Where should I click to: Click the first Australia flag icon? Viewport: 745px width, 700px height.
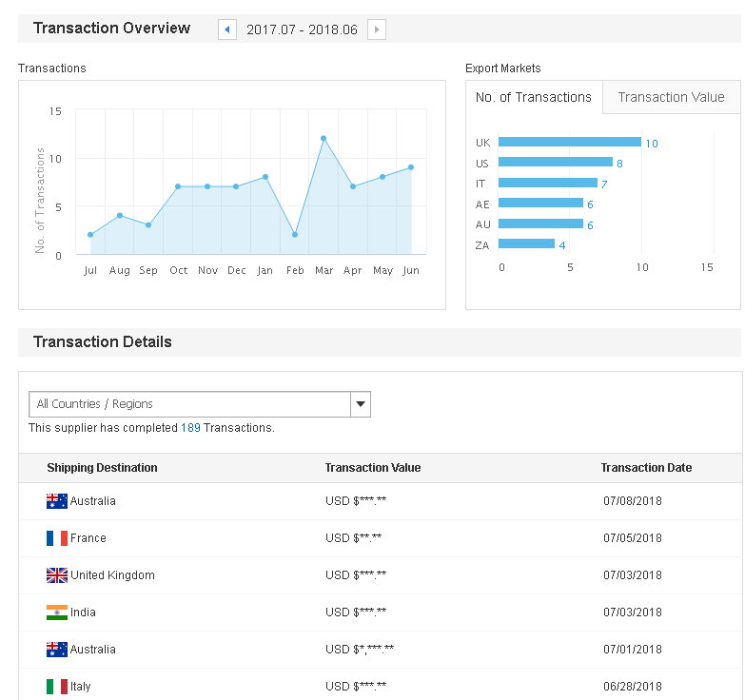[57, 501]
